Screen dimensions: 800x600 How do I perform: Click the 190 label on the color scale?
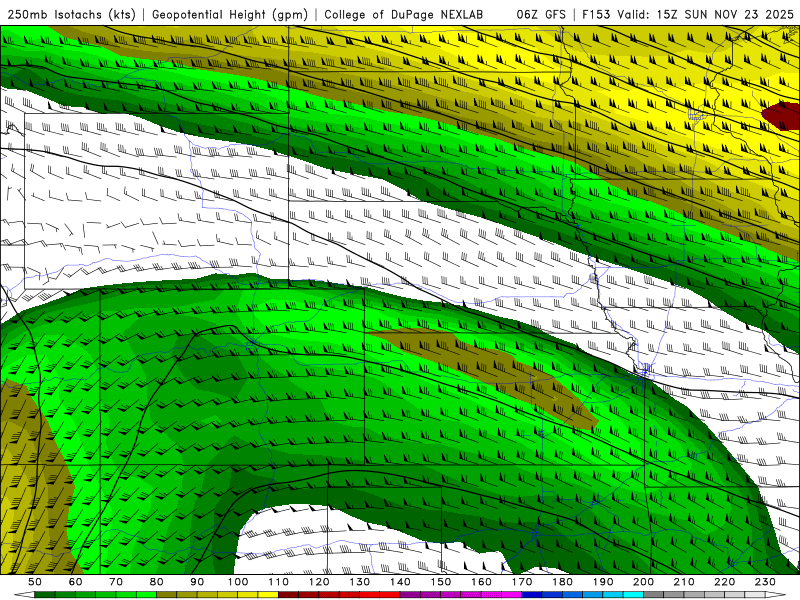(x=603, y=582)
